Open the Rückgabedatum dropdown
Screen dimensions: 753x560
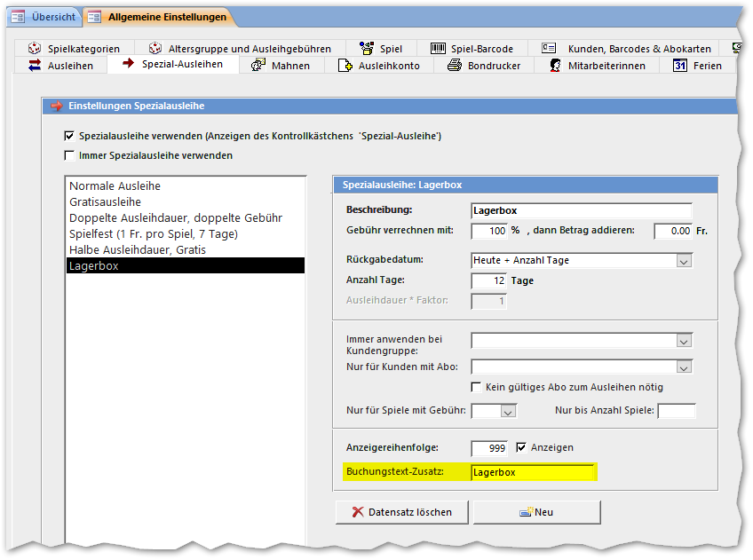684,261
